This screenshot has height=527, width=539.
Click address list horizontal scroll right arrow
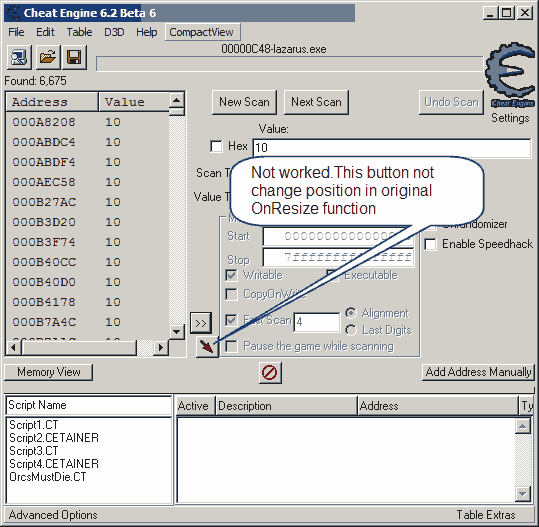click(161, 348)
